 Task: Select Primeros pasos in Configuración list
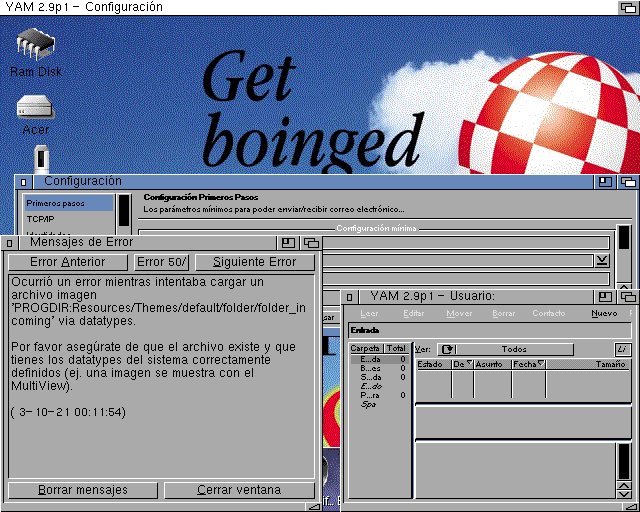[69, 203]
